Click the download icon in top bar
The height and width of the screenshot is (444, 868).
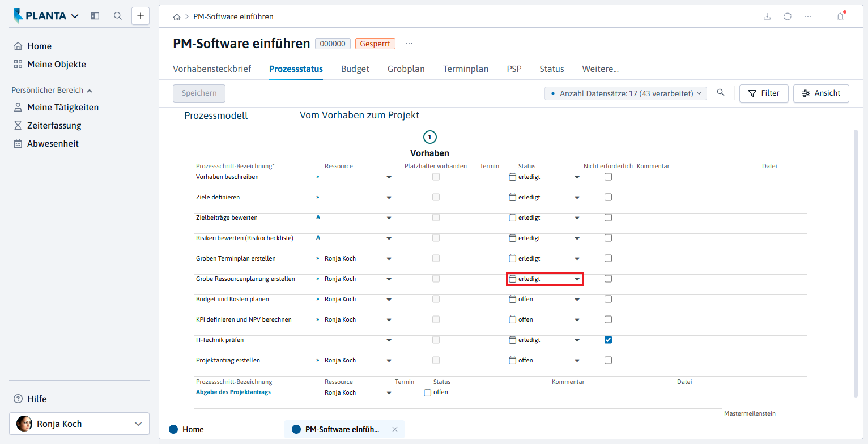click(767, 16)
